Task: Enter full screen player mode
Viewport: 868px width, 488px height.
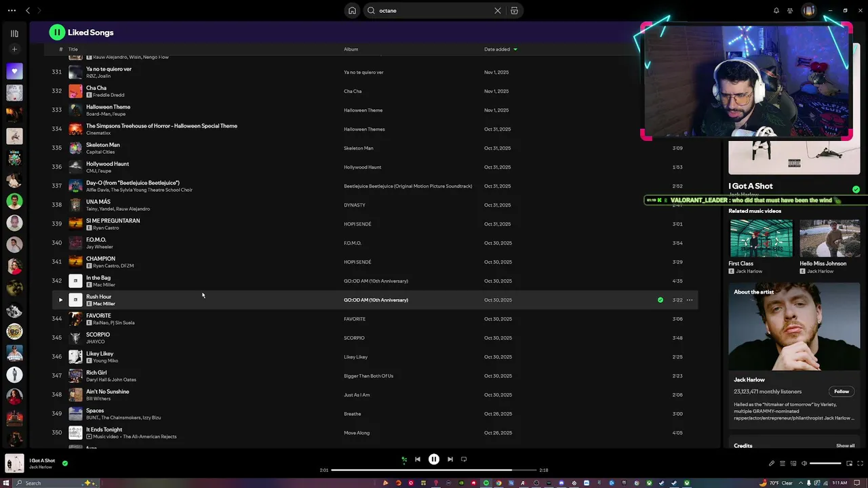Action: 860,464
